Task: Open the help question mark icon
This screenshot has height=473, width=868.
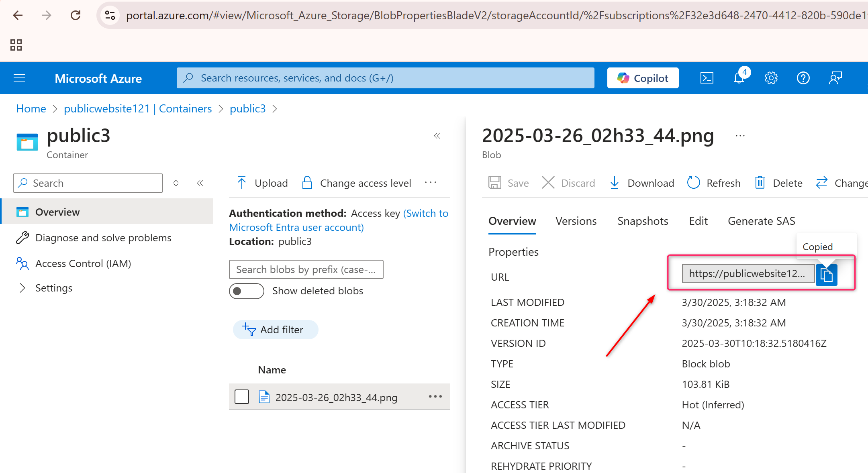Action: point(803,78)
